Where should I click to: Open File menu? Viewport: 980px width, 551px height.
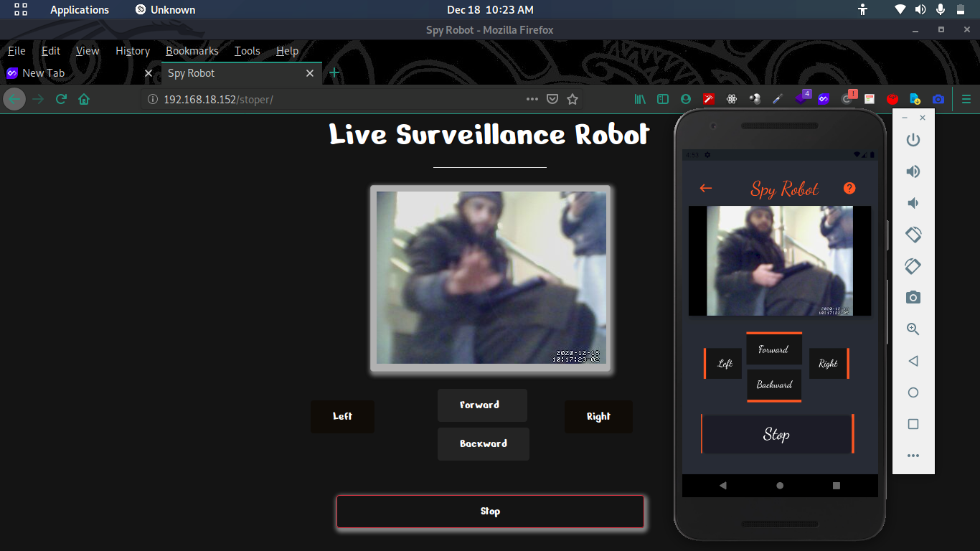point(17,51)
